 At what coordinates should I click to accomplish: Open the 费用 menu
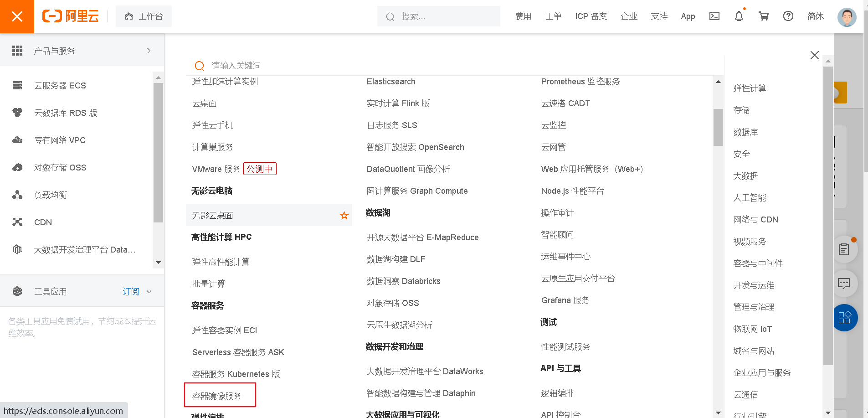[x=523, y=16]
